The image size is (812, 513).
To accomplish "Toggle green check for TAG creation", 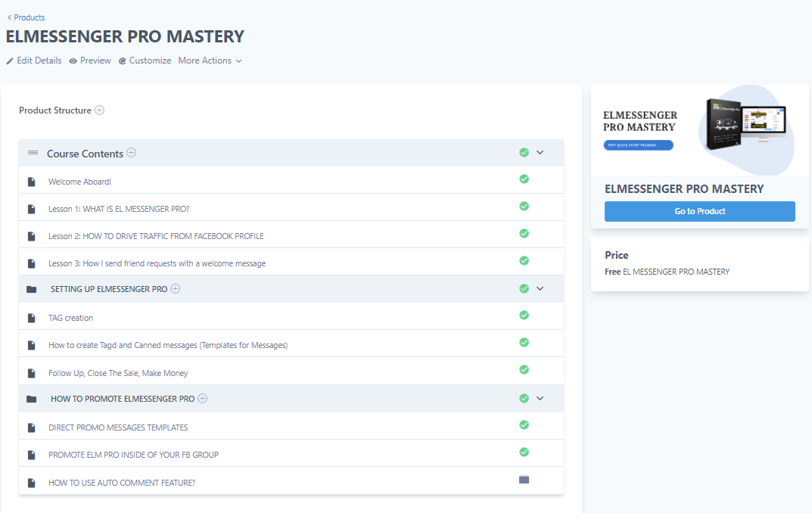I will 524,316.
